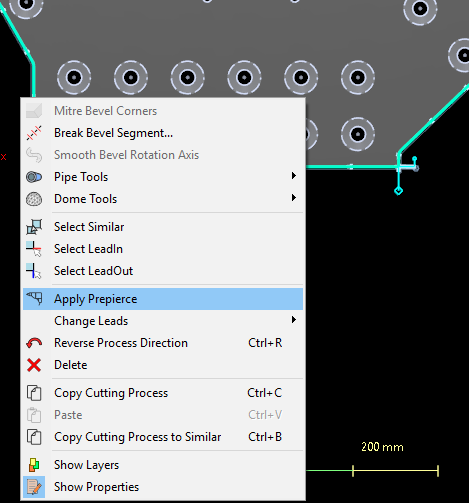Click the red Reverse Process Direction arrow icon

(x=34, y=343)
